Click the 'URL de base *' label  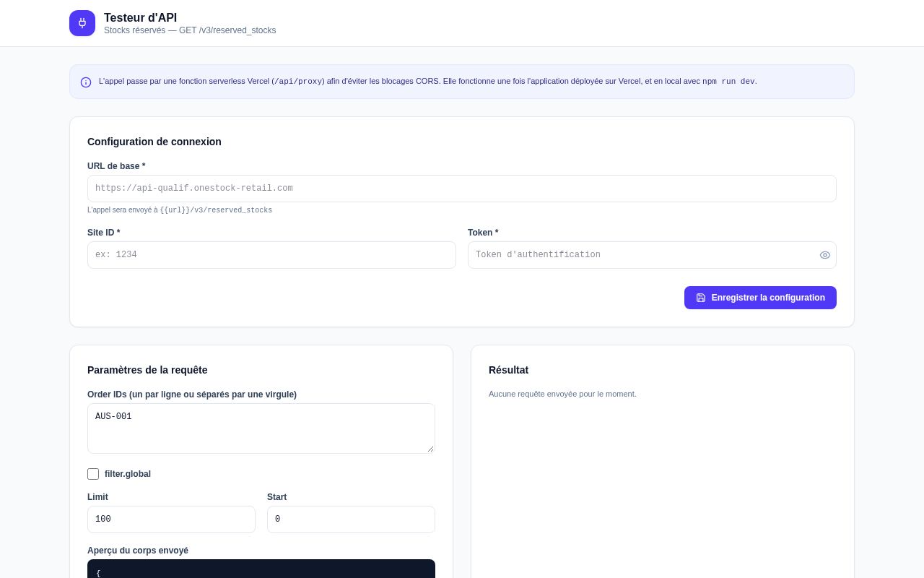(116, 166)
